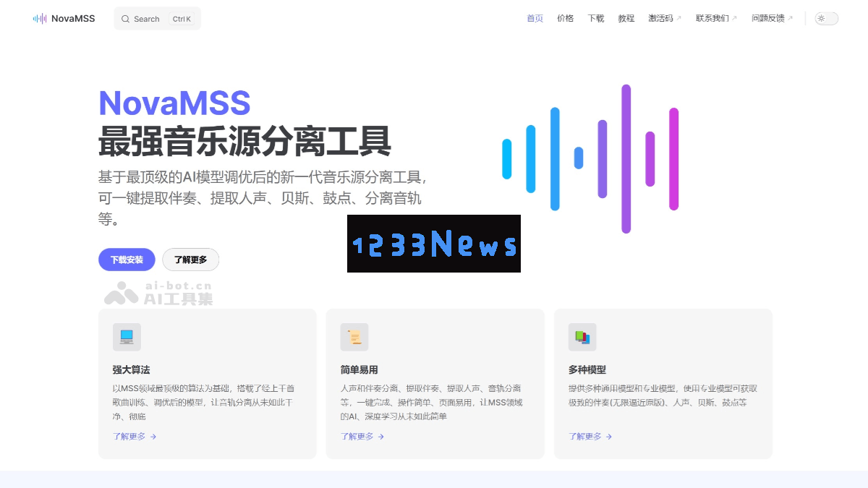This screenshot has height=488, width=868.
Task: Toggle the light/dark theme switch
Action: [x=826, y=19]
